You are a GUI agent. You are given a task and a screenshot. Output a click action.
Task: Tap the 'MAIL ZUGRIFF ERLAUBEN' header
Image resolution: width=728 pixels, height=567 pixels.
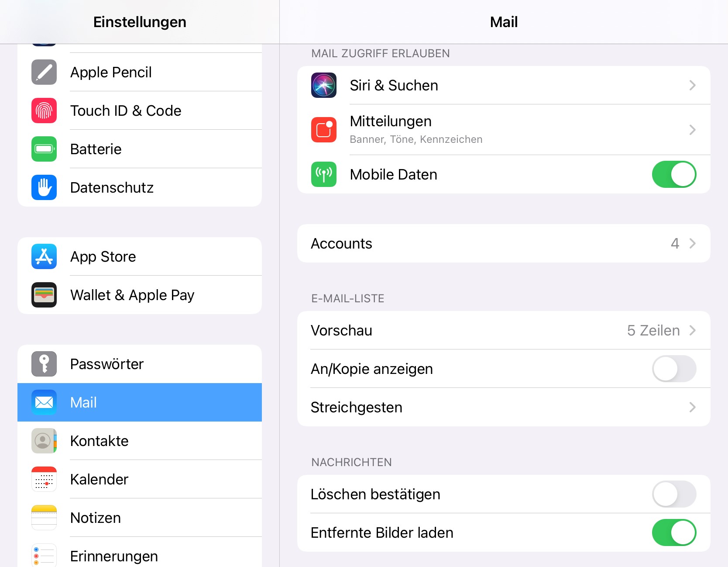380,53
